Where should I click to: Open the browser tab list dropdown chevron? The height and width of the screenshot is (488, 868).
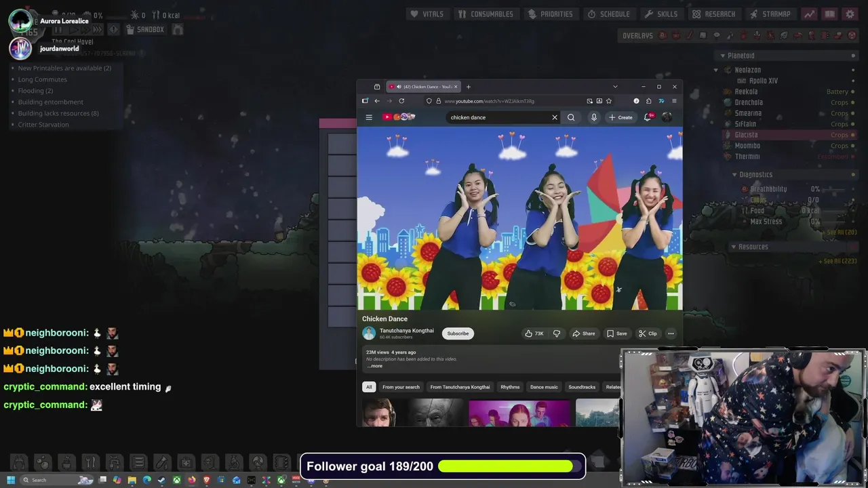(615, 87)
